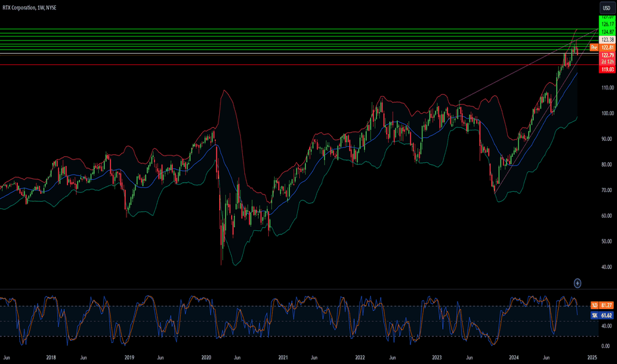Open the USD currency selector
Screen dimensions: 617x364
(606, 8)
